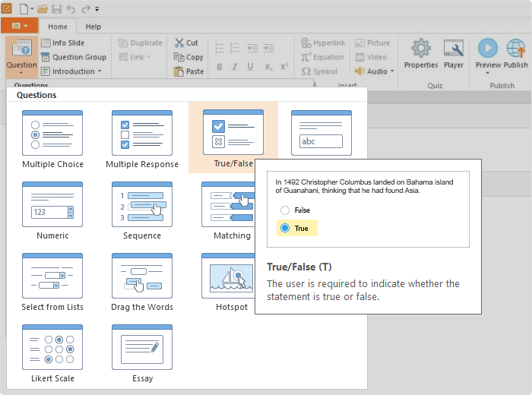Select the Numeric question type
Screen dimensions: 532x395
[x=52, y=211]
